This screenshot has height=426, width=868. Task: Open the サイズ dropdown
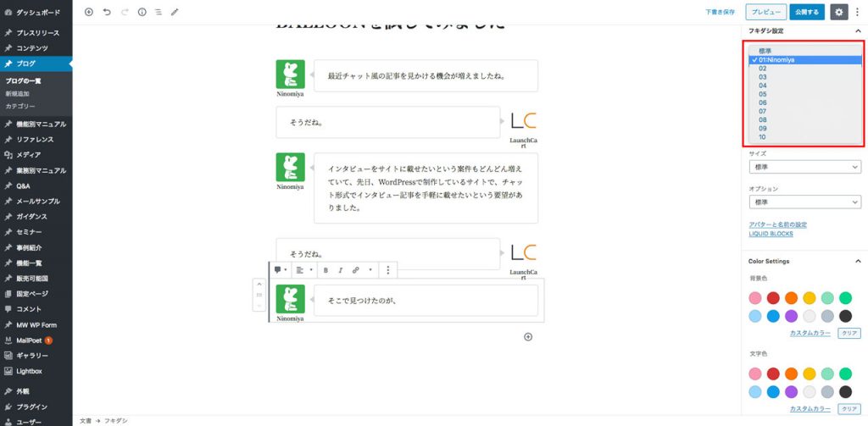tap(805, 167)
